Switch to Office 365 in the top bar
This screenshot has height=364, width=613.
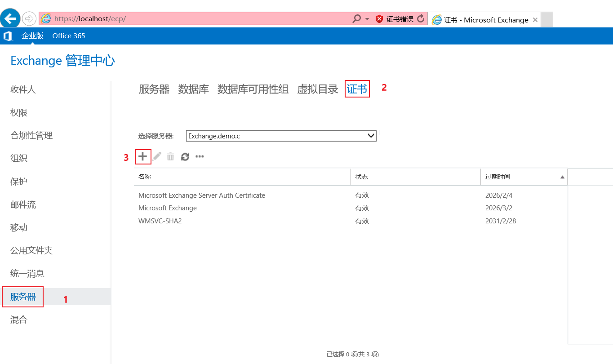click(69, 36)
